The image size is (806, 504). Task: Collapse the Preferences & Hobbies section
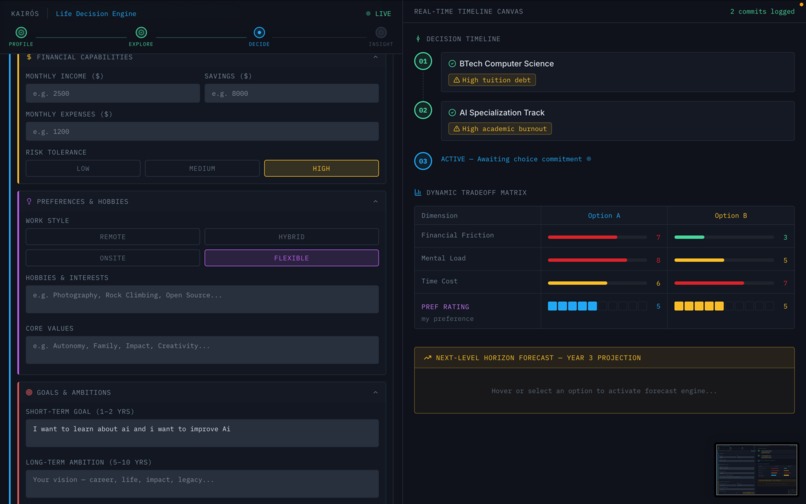coord(375,201)
